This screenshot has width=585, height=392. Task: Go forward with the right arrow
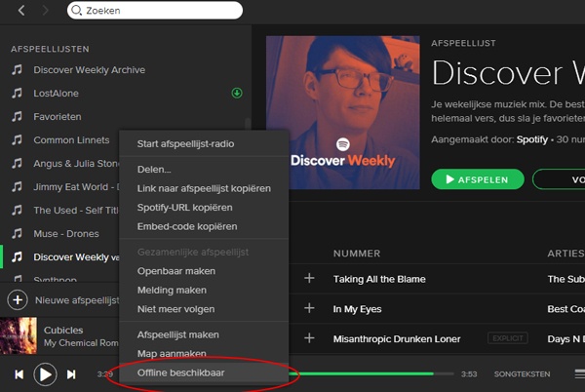45,11
